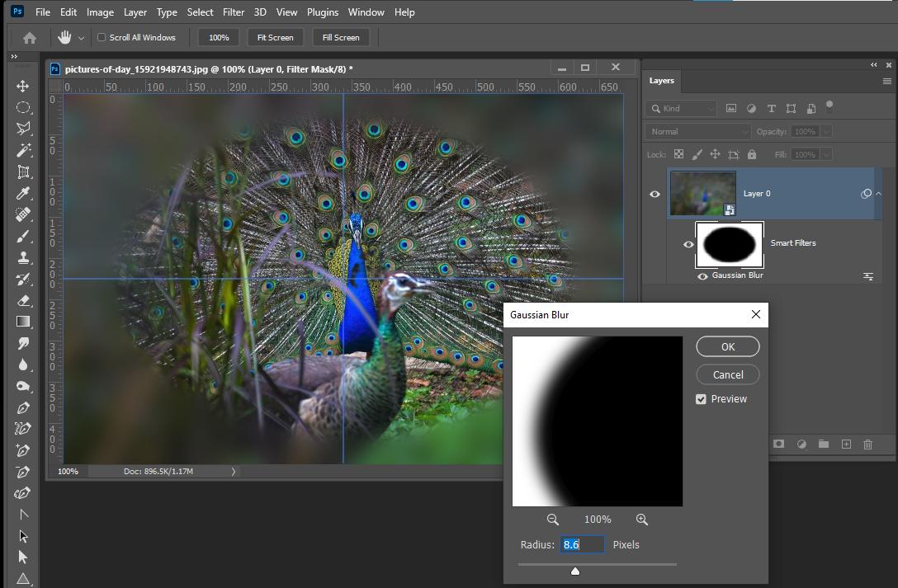The height and width of the screenshot is (588, 898).
Task: Create a new layer group
Action: pyautogui.click(x=823, y=444)
